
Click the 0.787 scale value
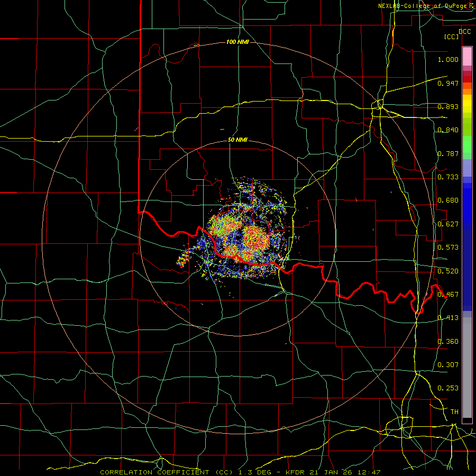(x=448, y=153)
